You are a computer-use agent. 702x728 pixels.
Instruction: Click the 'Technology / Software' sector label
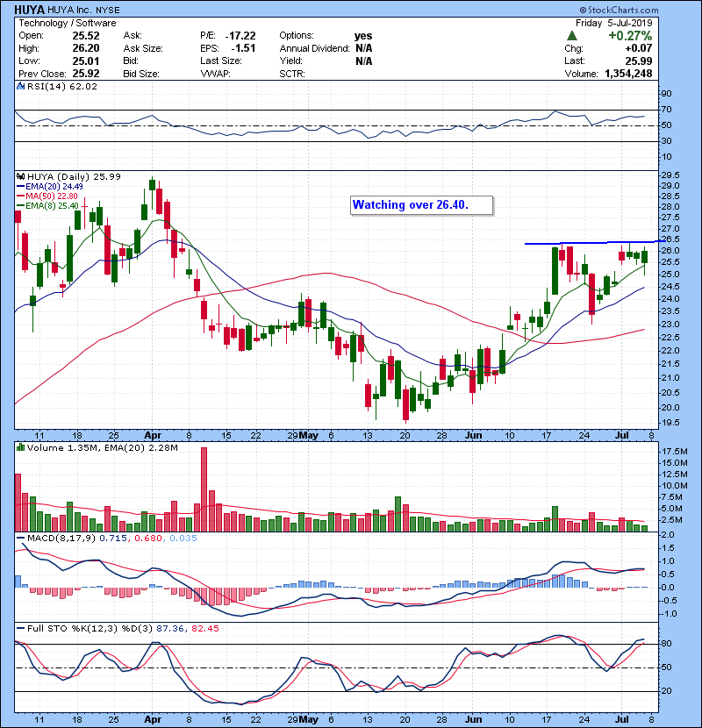pyautogui.click(x=68, y=23)
